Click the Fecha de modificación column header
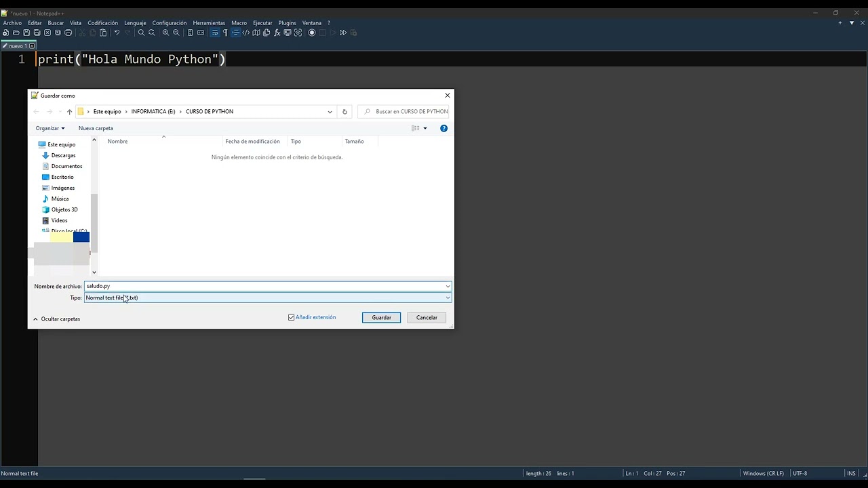The height and width of the screenshot is (488, 868). tap(252, 141)
